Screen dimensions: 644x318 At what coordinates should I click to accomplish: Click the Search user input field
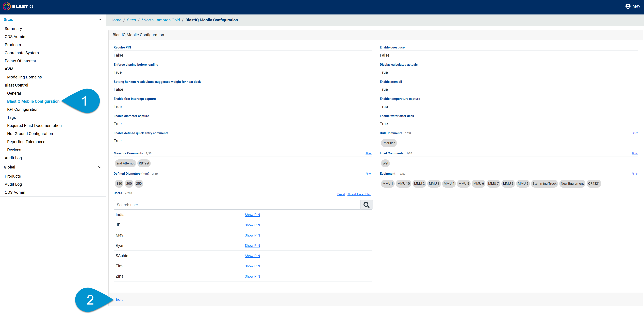237,205
